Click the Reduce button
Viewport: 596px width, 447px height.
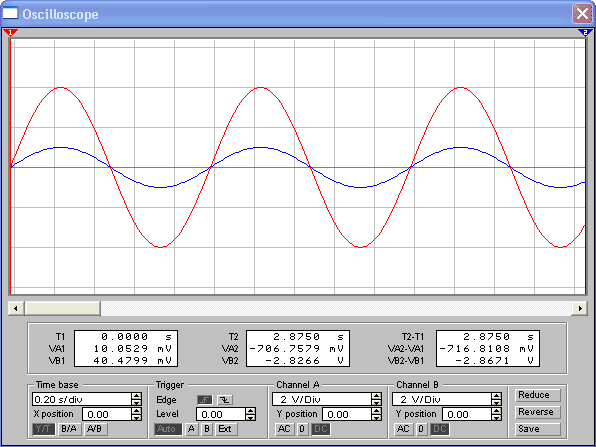(538, 395)
